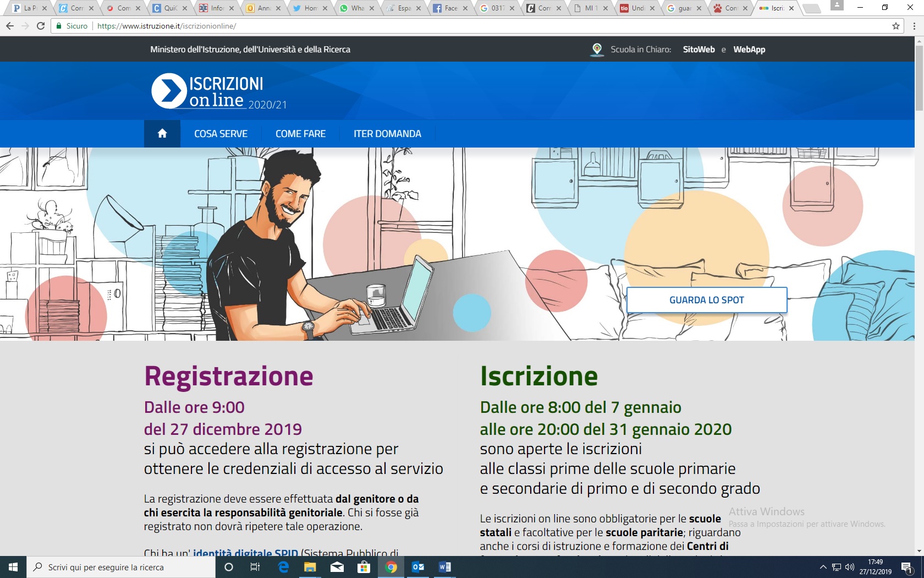Launch Microsoft Edge from the taskbar
The height and width of the screenshot is (578, 924).
[x=283, y=567]
